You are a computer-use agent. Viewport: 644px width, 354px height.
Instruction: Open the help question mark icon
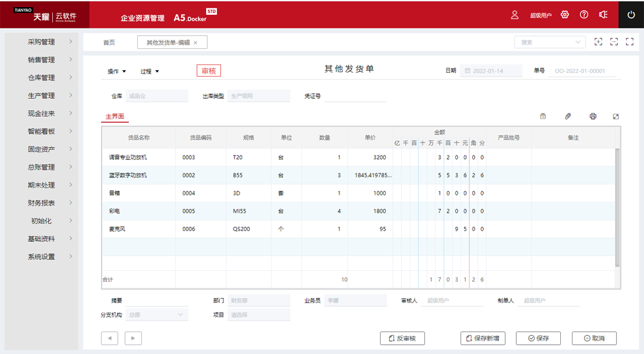pyautogui.click(x=584, y=15)
